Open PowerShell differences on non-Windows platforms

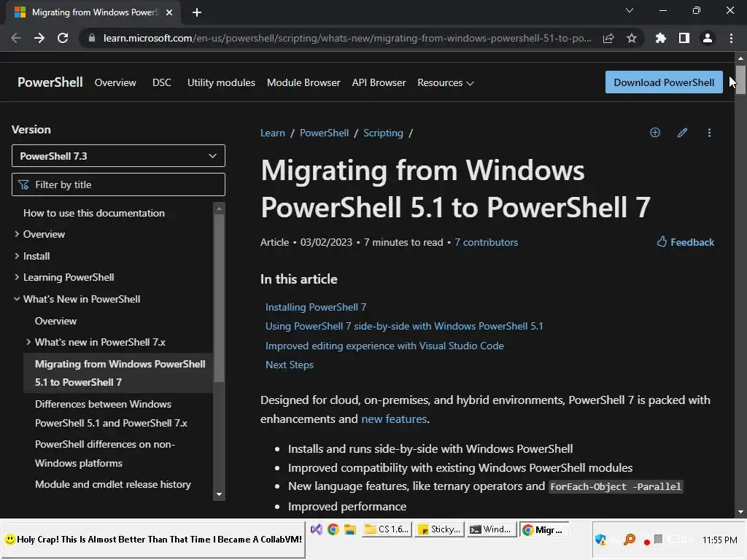tap(105, 454)
